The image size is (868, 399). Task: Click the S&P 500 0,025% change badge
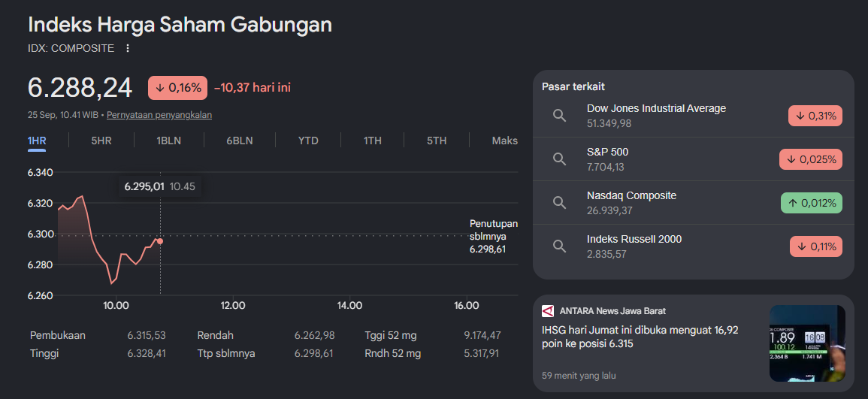(811, 159)
